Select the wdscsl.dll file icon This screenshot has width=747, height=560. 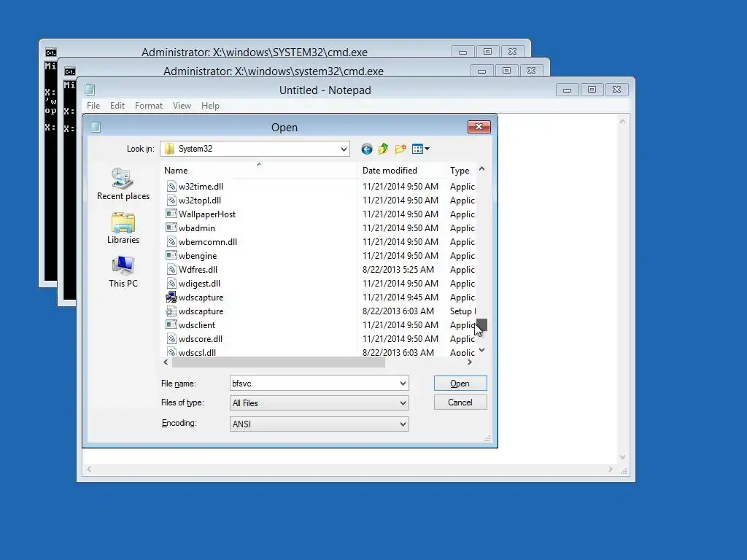point(171,352)
